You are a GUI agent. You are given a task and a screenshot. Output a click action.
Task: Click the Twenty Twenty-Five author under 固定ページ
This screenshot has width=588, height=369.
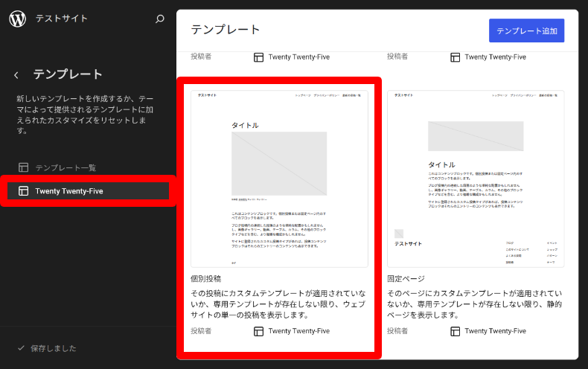click(x=496, y=331)
